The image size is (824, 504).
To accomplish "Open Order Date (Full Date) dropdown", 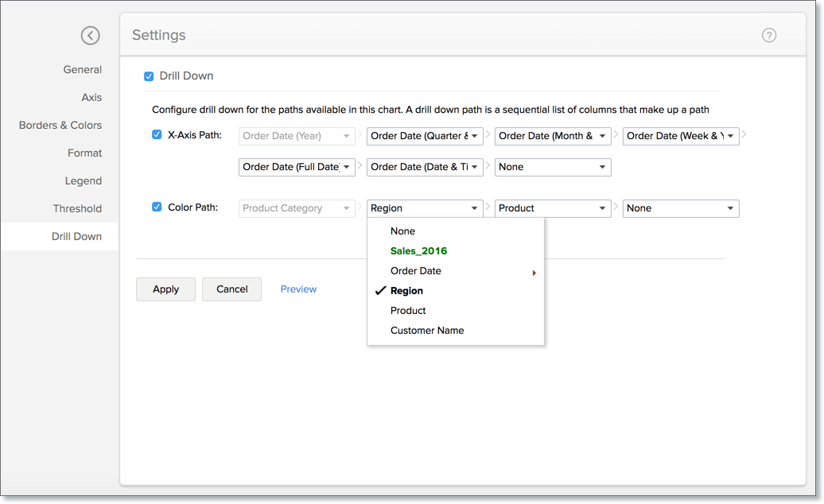I will [x=297, y=167].
